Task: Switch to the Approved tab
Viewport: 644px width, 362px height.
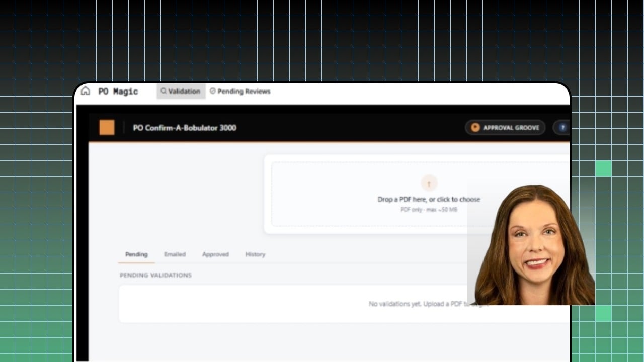Action: click(x=215, y=254)
